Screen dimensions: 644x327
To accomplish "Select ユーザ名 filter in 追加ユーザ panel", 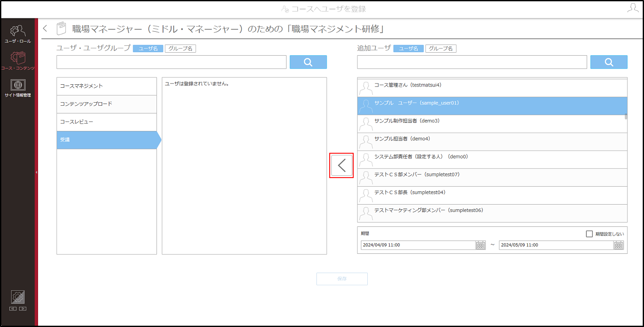I will (408, 49).
